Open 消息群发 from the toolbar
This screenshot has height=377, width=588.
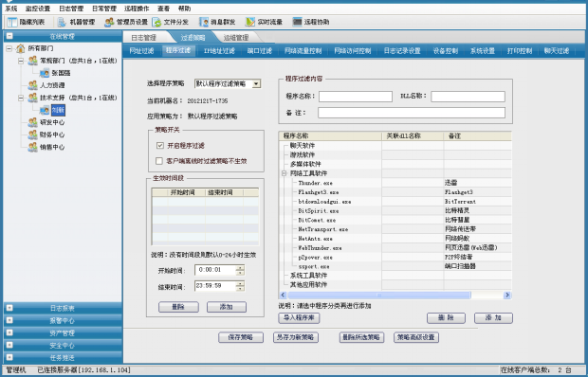click(x=204, y=22)
